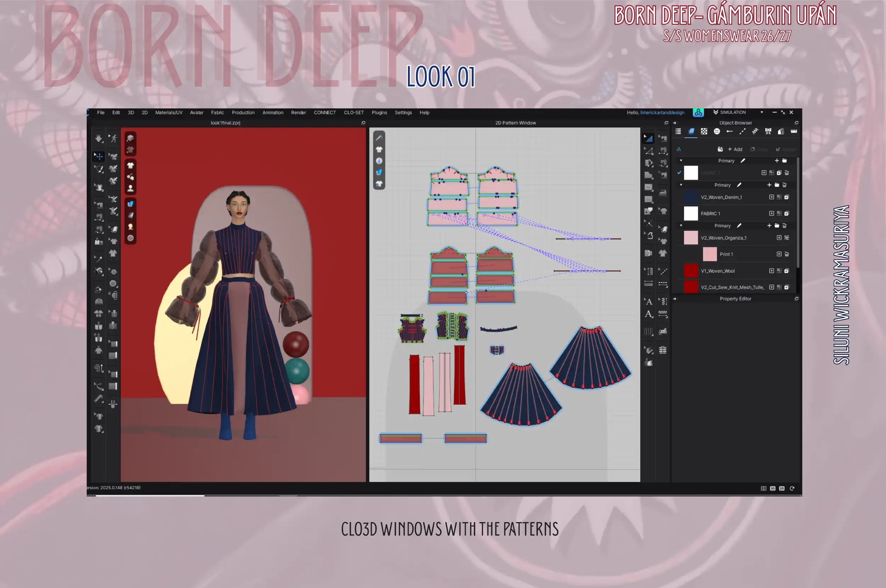Viewport: 886px width, 588px height.
Task: Collapse the Primary group above V2_Woven_Organza_1
Action: (x=681, y=225)
